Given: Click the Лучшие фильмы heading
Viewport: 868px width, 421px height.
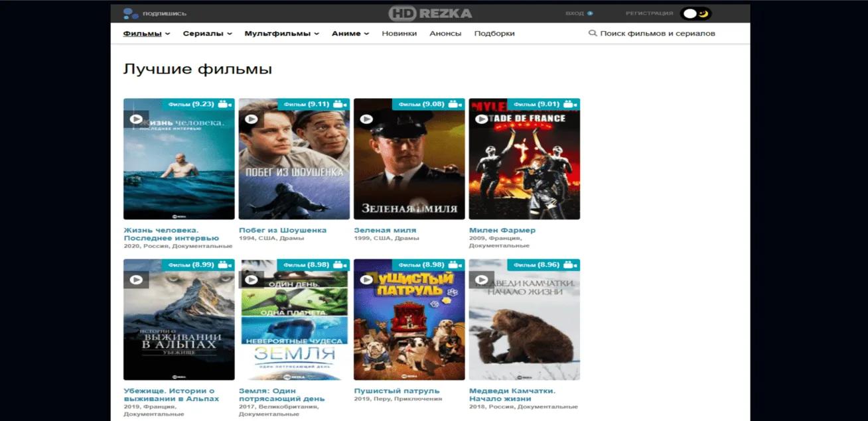Looking at the screenshot, I should click(x=198, y=69).
